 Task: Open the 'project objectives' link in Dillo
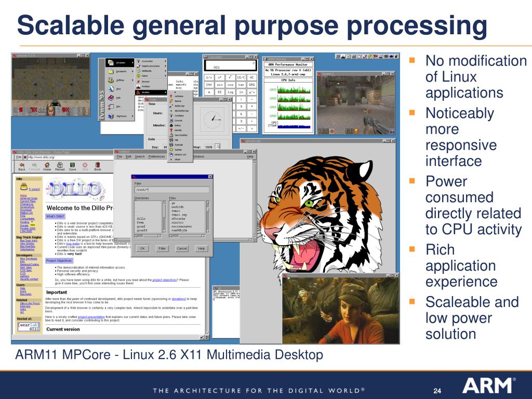[165, 280]
